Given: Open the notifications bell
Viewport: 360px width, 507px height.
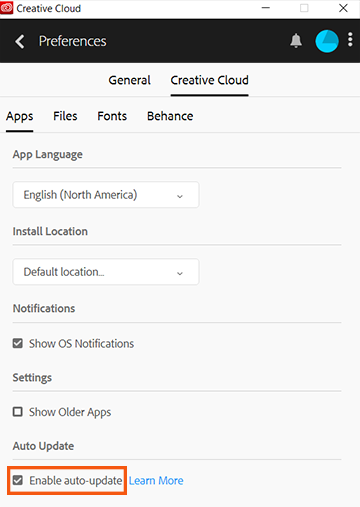Looking at the screenshot, I should point(296,41).
